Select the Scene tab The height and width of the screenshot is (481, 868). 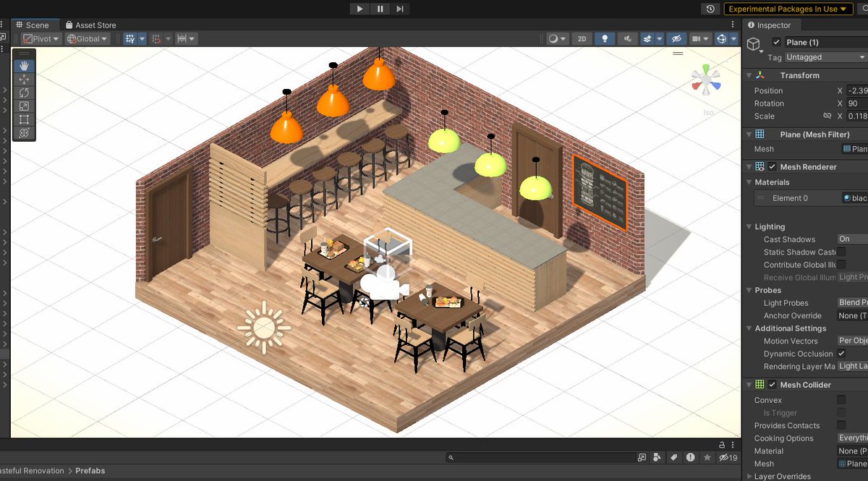point(35,25)
